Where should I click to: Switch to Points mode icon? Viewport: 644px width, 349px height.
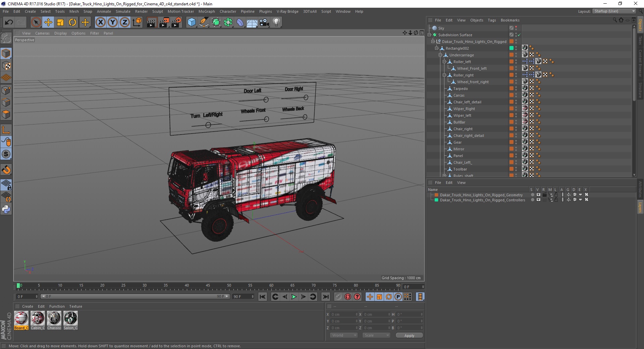click(x=6, y=90)
